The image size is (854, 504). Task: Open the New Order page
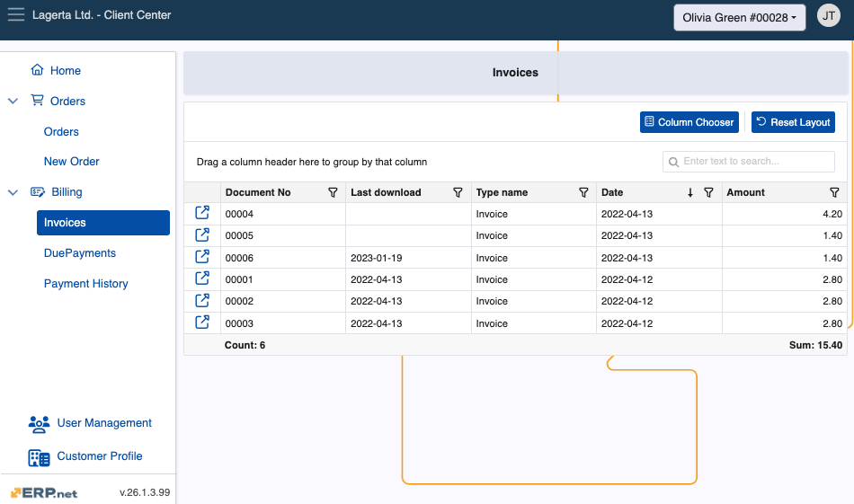72,162
